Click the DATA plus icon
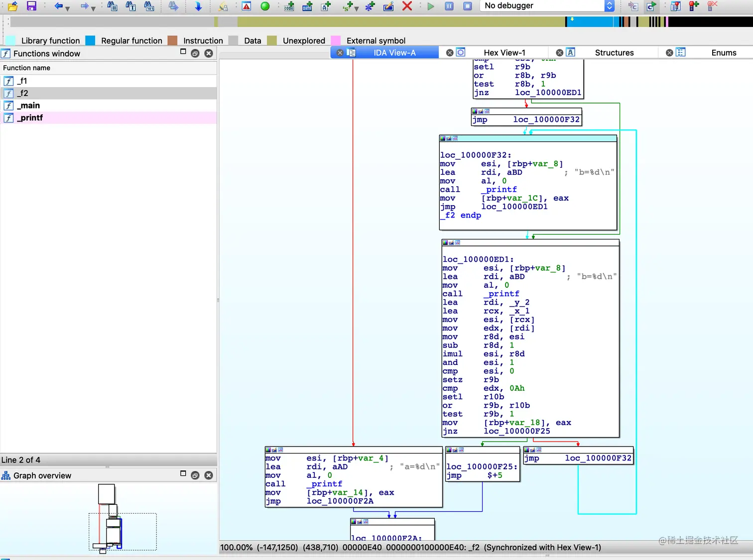753x560 pixels. click(x=308, y=6)
